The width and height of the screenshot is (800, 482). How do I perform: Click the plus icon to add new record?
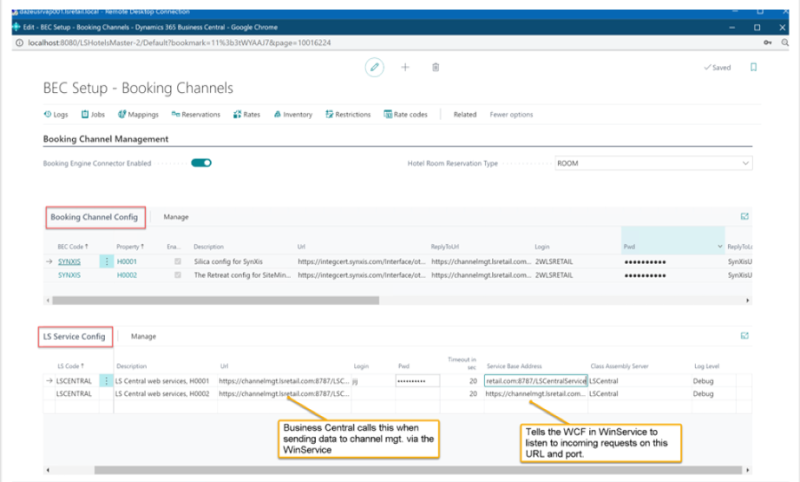point(405,67)
